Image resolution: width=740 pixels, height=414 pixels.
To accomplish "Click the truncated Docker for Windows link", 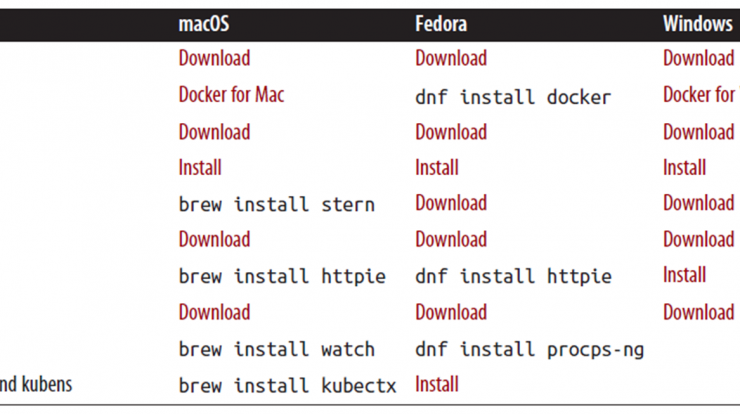I will point(701,94).
